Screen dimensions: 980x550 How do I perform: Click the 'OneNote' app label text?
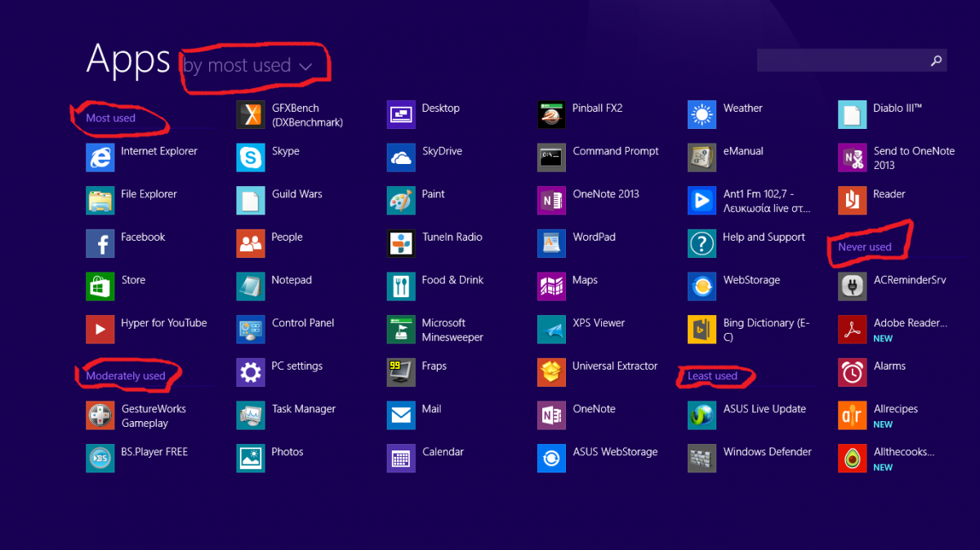point(595,409)
